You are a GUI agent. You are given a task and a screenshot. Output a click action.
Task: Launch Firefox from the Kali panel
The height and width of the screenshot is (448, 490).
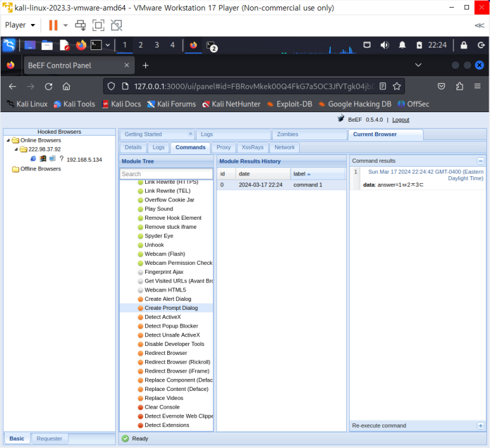81,45
